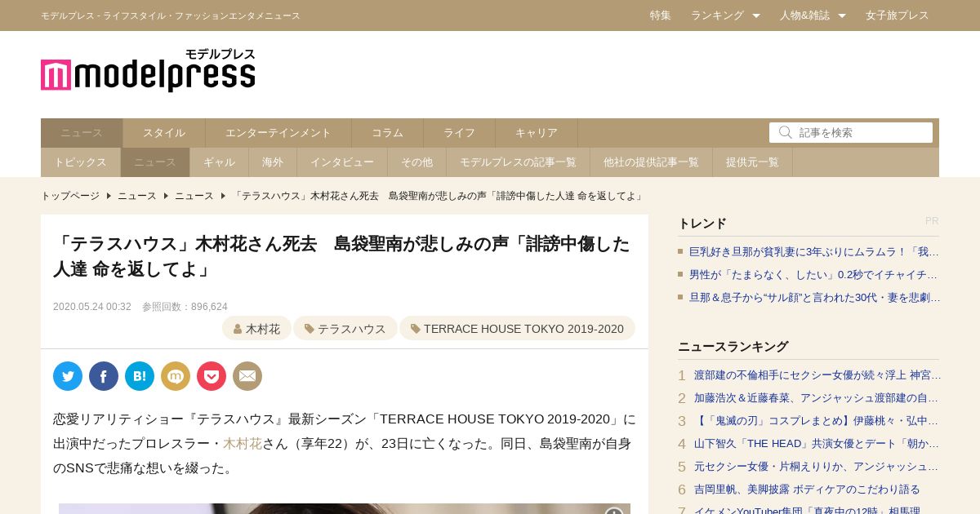The width and height of the screenshot is (980, 514).
Task: Open ranking 1 渡部建の不倫相手
Action: point(817,375)
